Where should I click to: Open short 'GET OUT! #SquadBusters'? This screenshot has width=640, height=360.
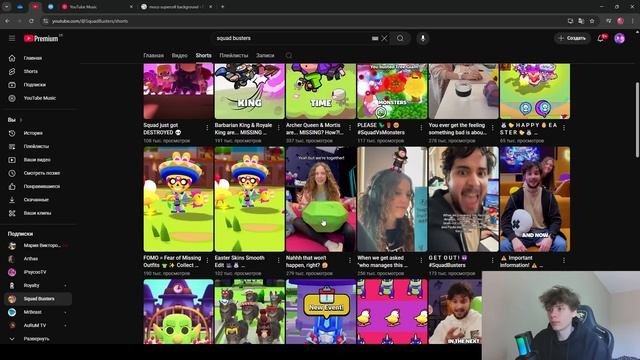(463, 199)
